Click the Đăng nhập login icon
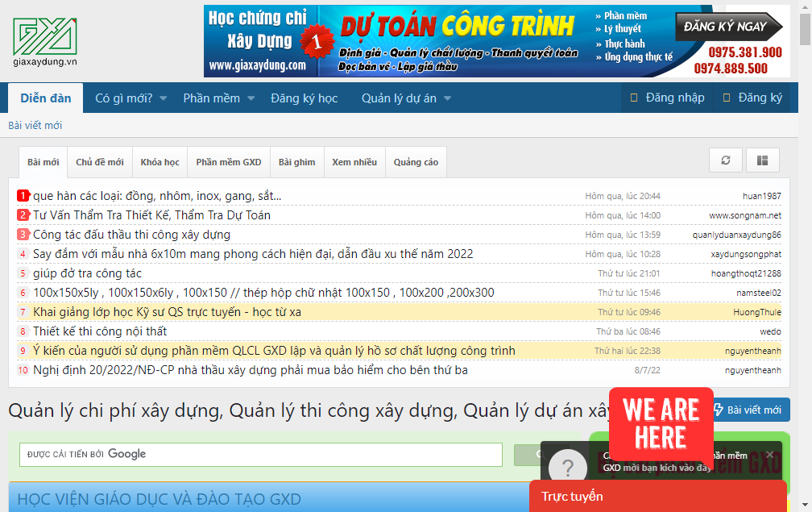 click(634, 98)
